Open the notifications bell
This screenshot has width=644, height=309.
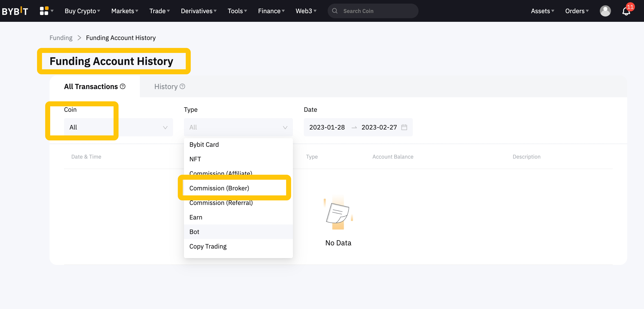[626, 12]
